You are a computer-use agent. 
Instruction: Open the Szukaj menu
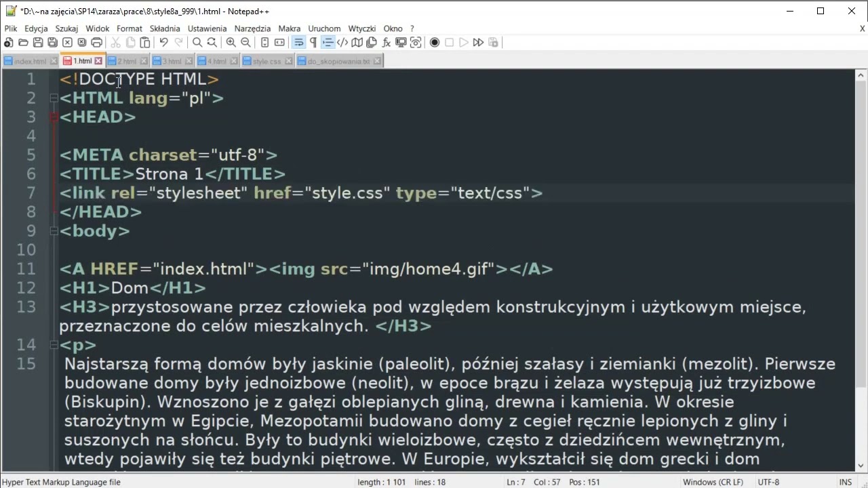tap(66, 28)
